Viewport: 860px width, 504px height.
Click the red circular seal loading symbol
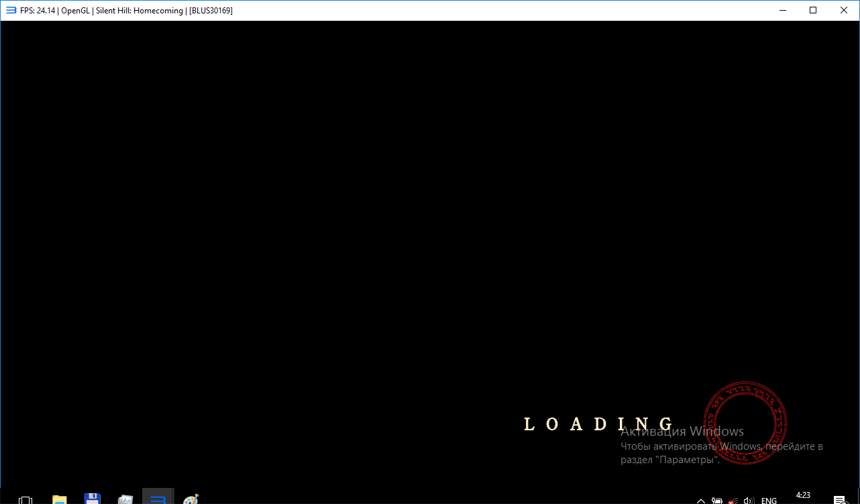pos(745,424)
